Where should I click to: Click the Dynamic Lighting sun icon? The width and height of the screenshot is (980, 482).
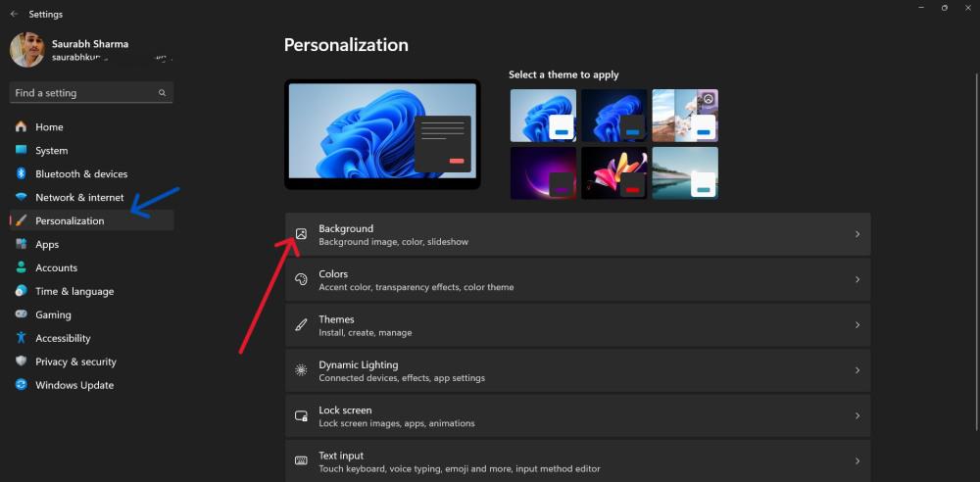point(301,370)
